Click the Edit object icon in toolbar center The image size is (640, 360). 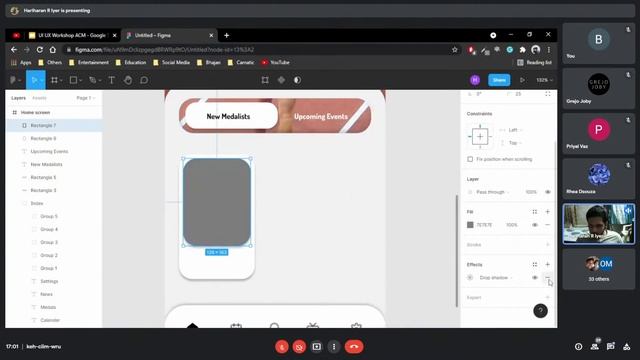(x=265, y=80)
